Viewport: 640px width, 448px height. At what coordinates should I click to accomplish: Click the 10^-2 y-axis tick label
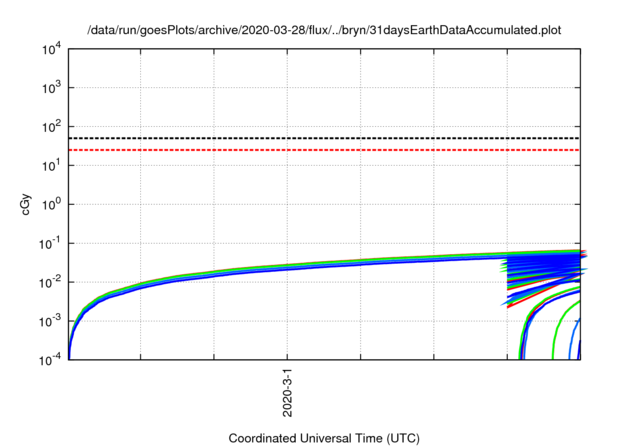50,282
